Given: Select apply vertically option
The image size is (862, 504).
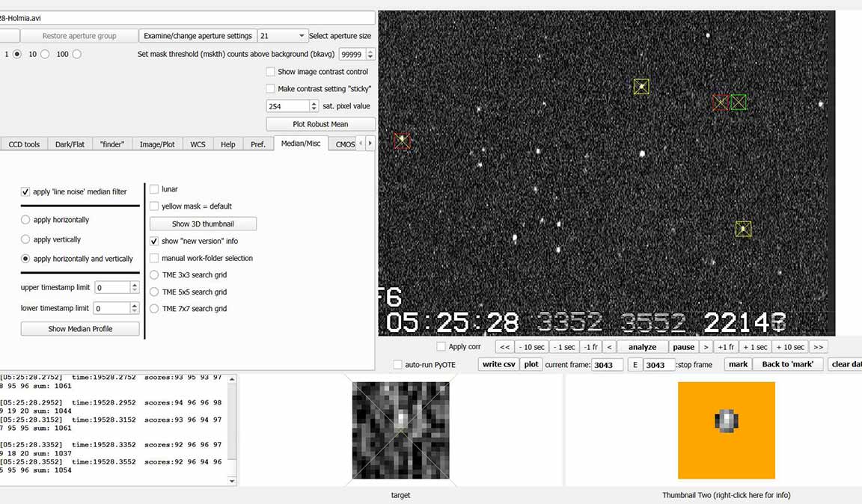Looking at the screenshot, I should [x=25, y=239].
